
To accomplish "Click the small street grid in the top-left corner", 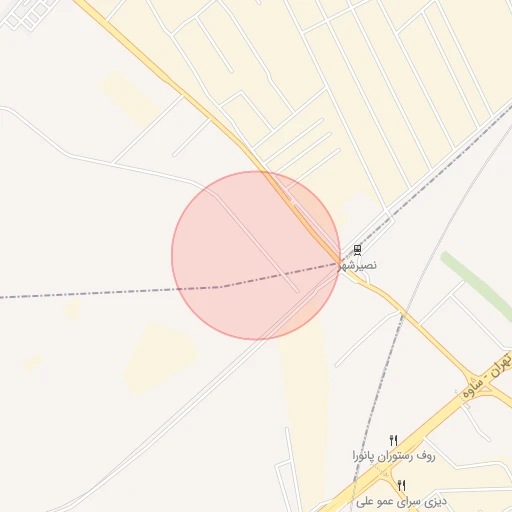I will 28,13.
